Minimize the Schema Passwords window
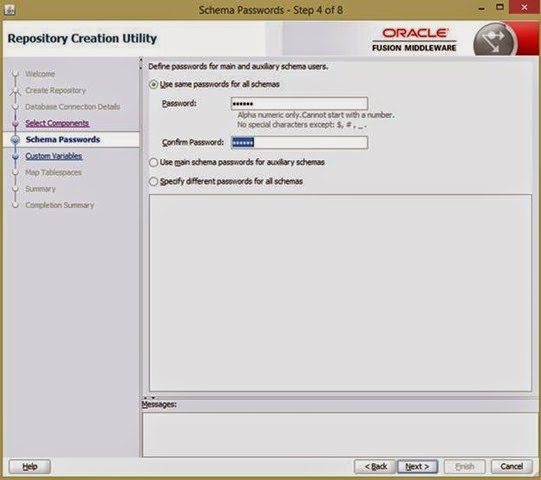 click(482, 8)
